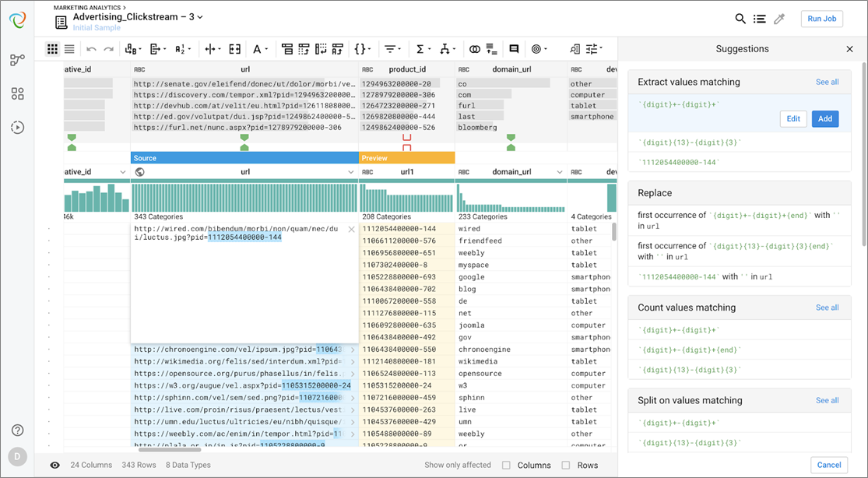Close the Suggestions panel
This screenshot has height=478, width=868.
click(x=850, y=49)
